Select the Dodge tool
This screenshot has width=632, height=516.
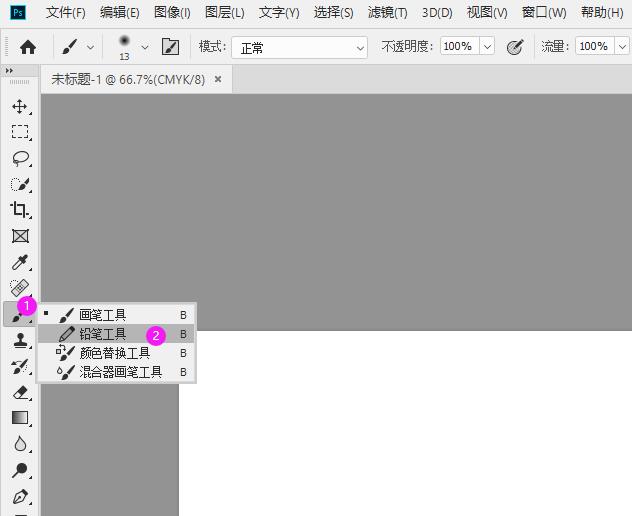pyautogui.click(x=20, y=470)
